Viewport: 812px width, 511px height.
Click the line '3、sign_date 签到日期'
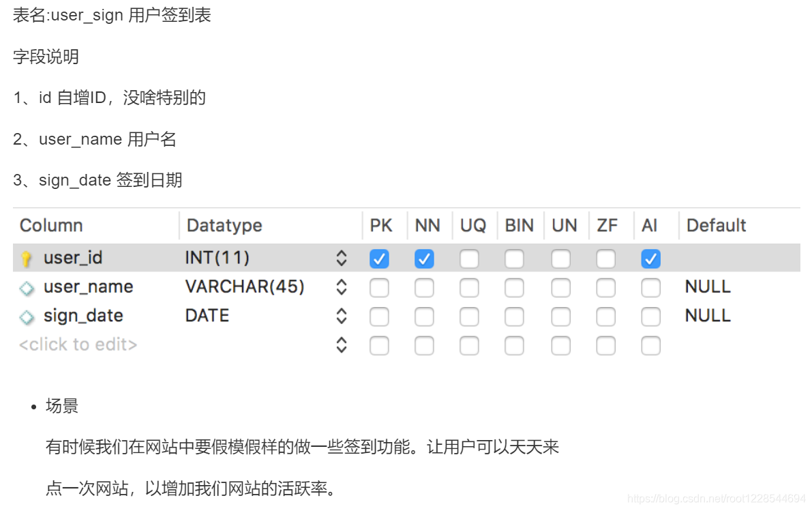[98, 180]
